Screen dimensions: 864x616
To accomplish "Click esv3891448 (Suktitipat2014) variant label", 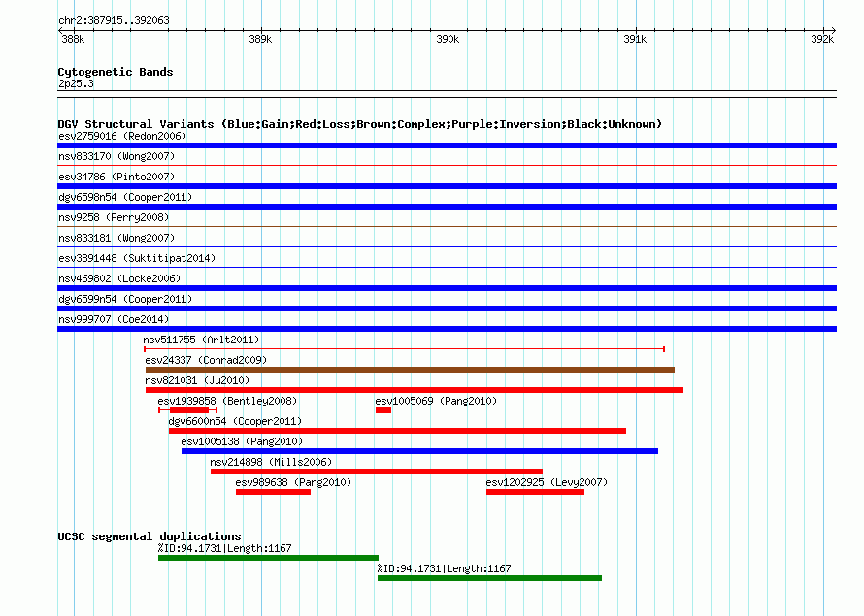I will click(x=137, y=258).
